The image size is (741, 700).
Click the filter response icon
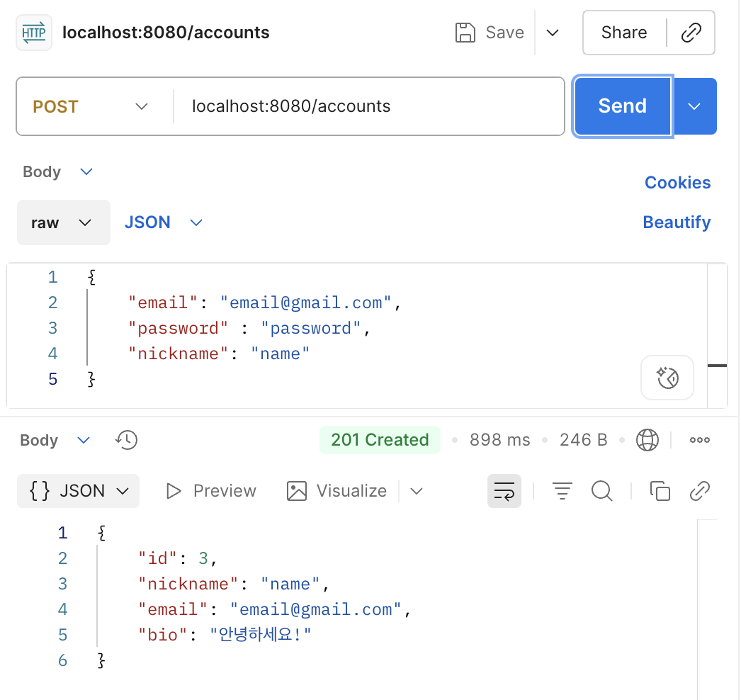click(x=562, y=491)
